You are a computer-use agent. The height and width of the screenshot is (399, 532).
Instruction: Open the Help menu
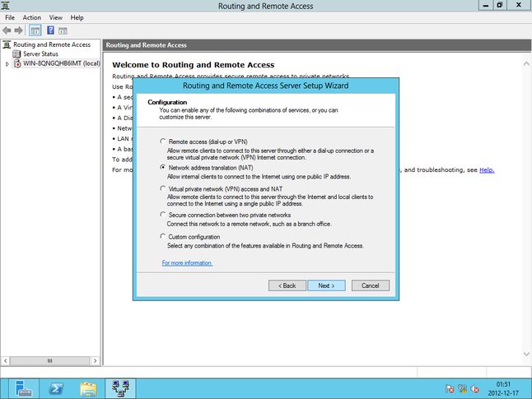coord(77,17)
